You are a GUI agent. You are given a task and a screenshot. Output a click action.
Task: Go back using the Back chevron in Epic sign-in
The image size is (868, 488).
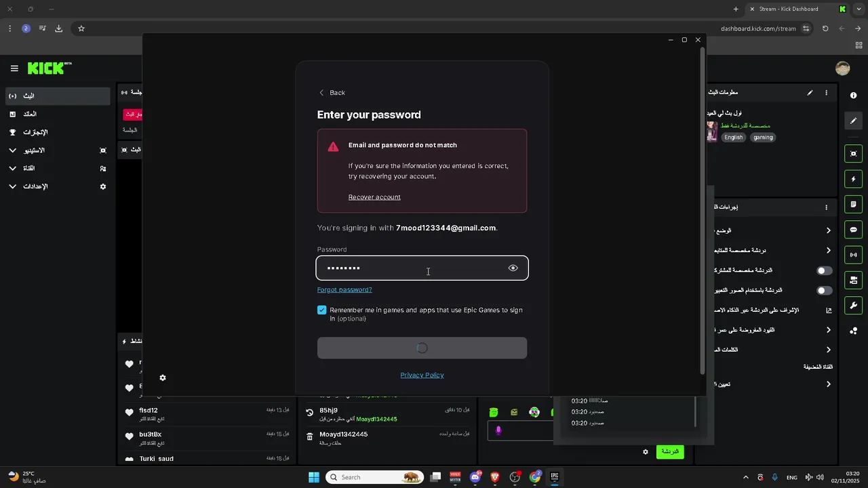(321, 93)
